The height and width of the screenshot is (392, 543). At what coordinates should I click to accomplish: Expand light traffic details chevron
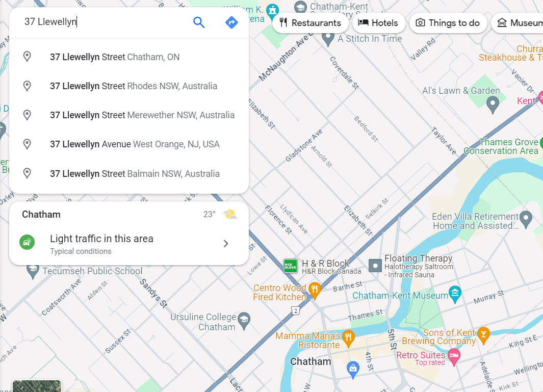click(x=226, y=244)
